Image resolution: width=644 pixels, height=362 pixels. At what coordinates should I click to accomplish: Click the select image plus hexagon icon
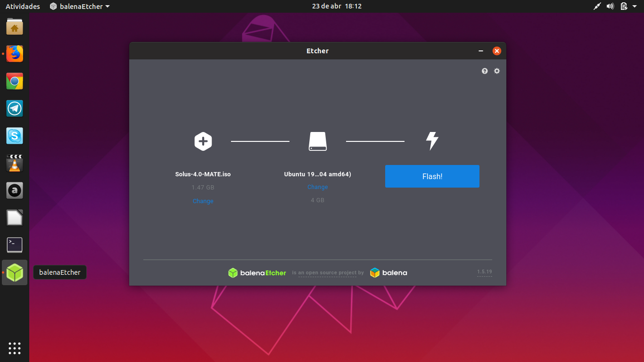click(x=203, y=141)
